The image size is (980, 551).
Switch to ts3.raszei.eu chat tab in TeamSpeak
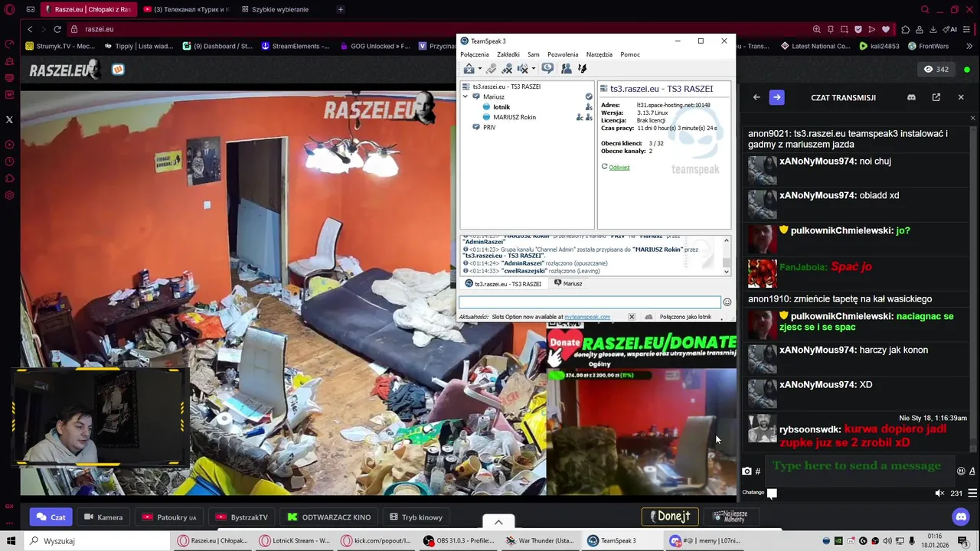[503, 284]
